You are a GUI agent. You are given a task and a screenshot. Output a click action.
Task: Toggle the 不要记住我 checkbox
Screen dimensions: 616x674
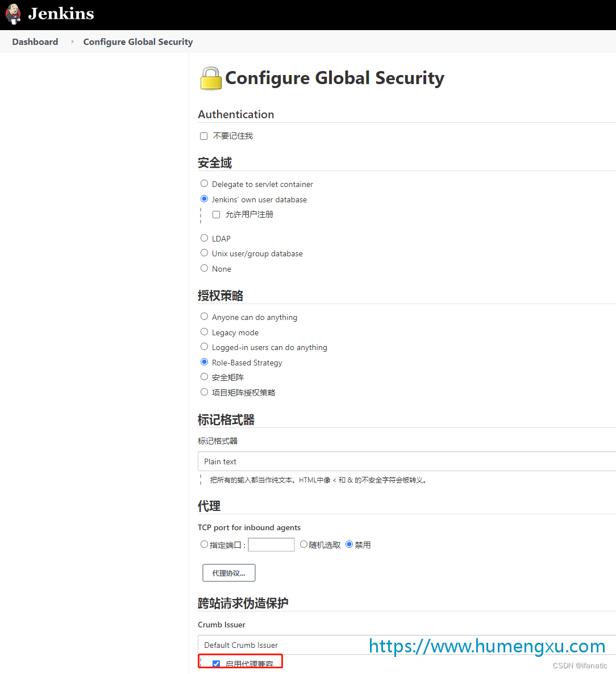(204, 136)
